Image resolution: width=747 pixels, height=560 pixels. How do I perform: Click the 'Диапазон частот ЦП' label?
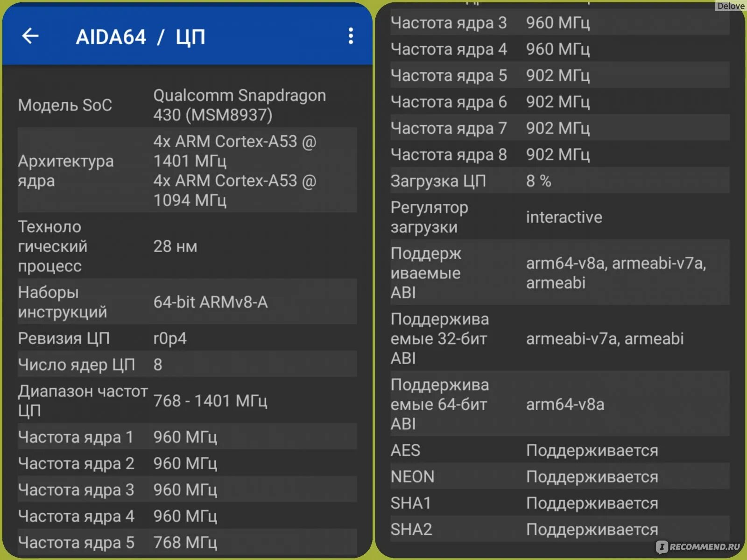point(83,401)
